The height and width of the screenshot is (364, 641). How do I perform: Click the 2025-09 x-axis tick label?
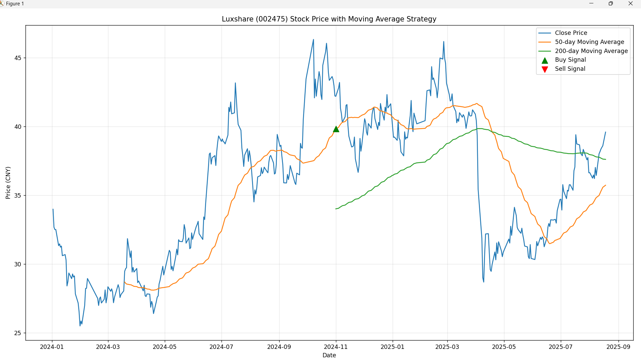(x=618, y=347)
